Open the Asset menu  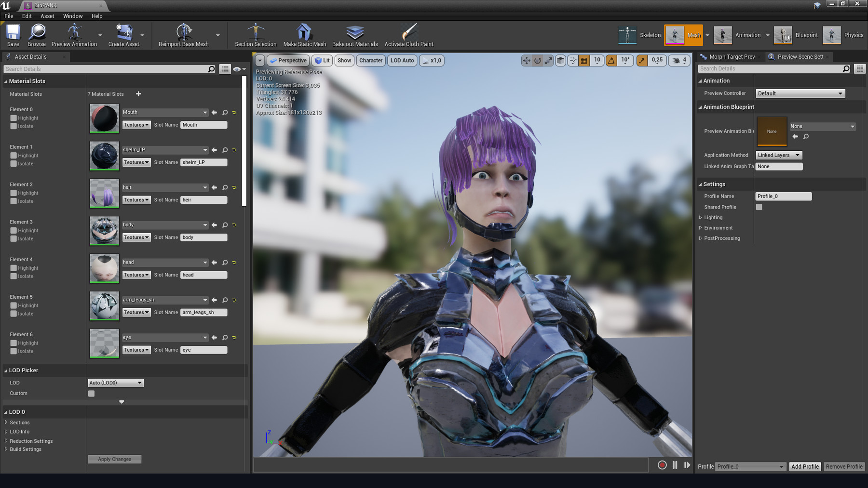(47, 16)
